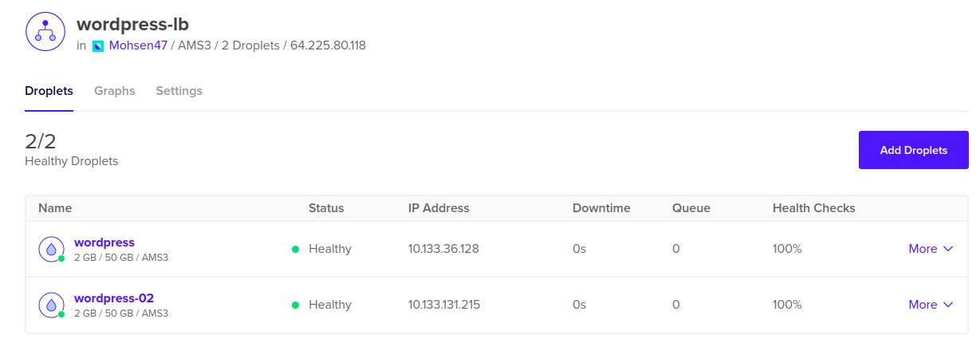
Task: Switch to the Settings tab
Action: pyautogui.click(x=179, y=91)
